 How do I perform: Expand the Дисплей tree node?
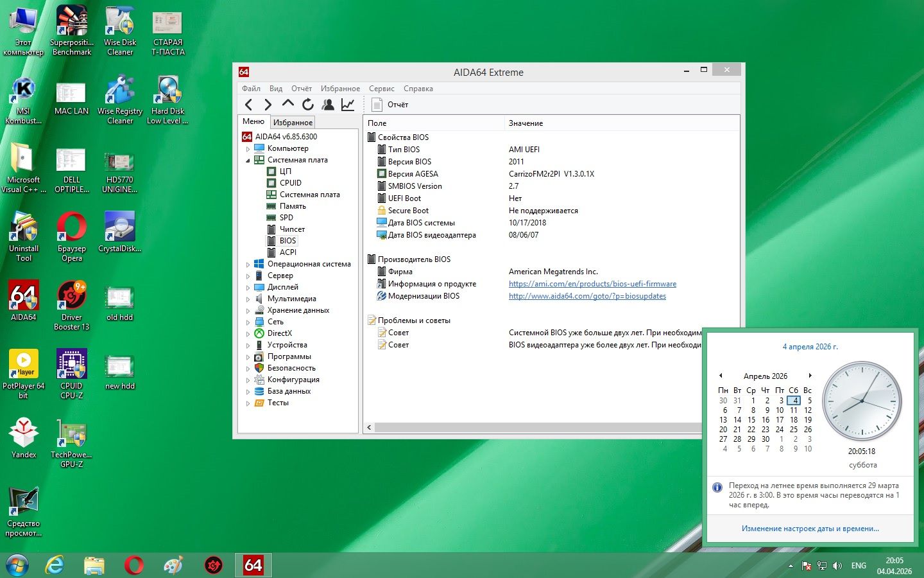click(248, 287)
